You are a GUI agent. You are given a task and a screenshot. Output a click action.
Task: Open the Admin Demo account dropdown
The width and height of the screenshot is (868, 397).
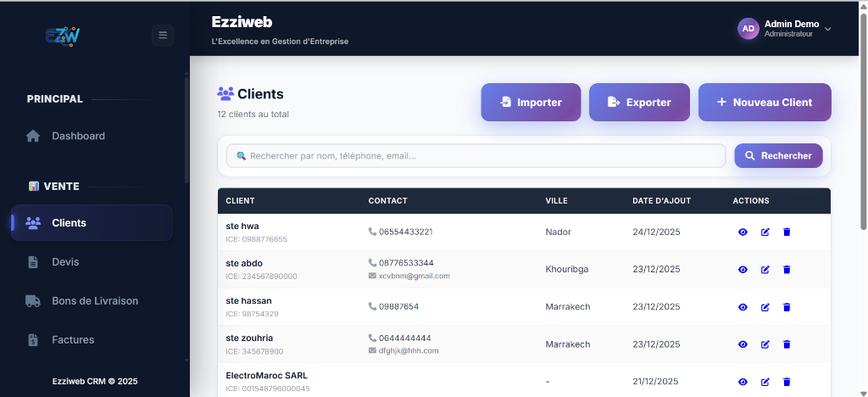pos(785,28)
